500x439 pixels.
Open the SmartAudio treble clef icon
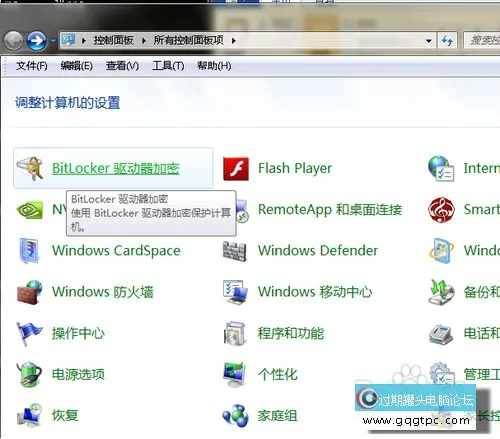point(441,210)
